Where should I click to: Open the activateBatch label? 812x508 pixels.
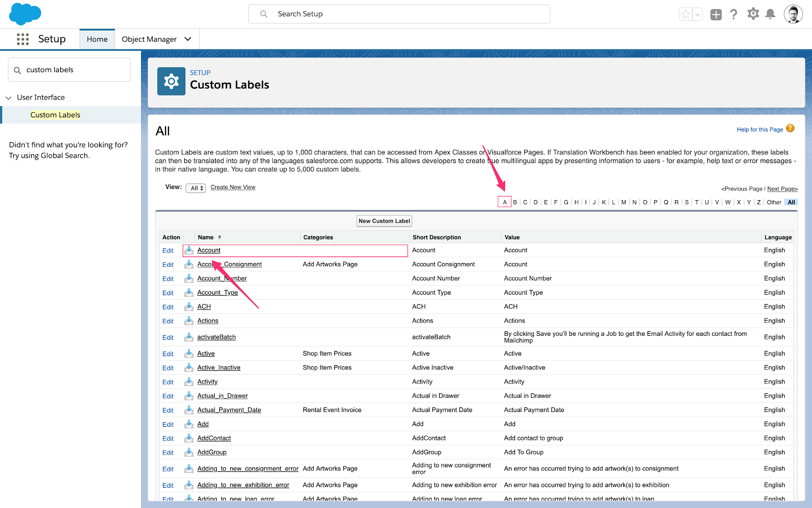pyautogui.click(x=217, y=337)
